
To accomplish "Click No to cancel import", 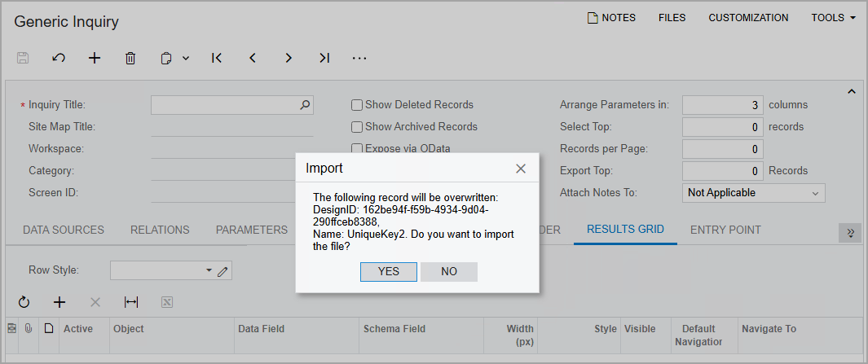I will click(x=449, y=271).
